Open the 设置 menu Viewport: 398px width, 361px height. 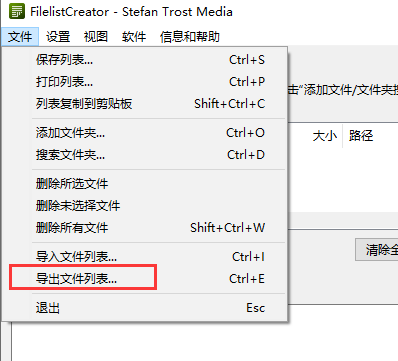click(58, 36)
